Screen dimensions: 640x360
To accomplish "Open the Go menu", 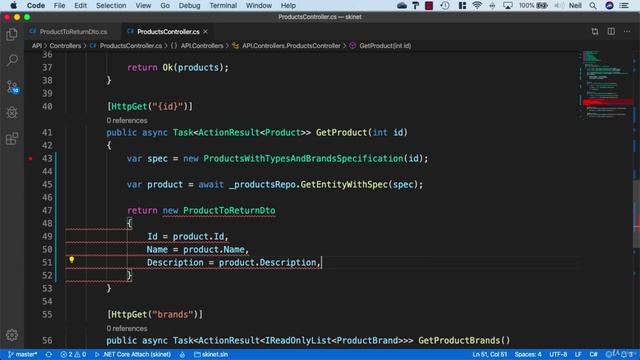I will click(x=165, y=5).
